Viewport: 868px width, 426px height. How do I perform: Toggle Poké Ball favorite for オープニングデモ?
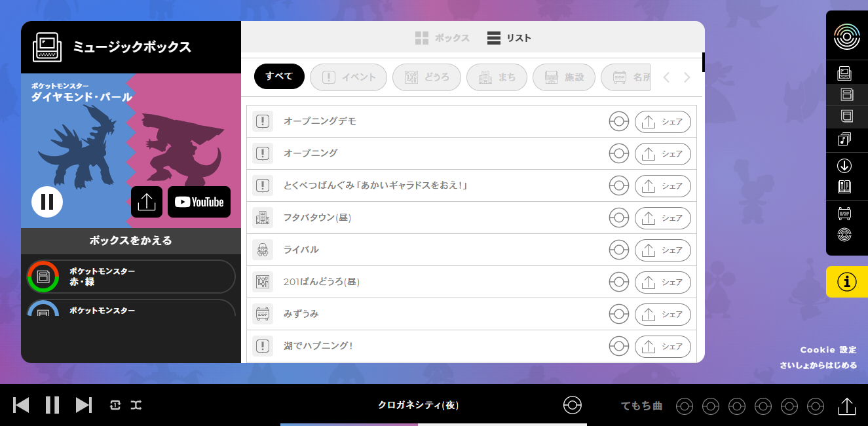click(x=618, y=121)
